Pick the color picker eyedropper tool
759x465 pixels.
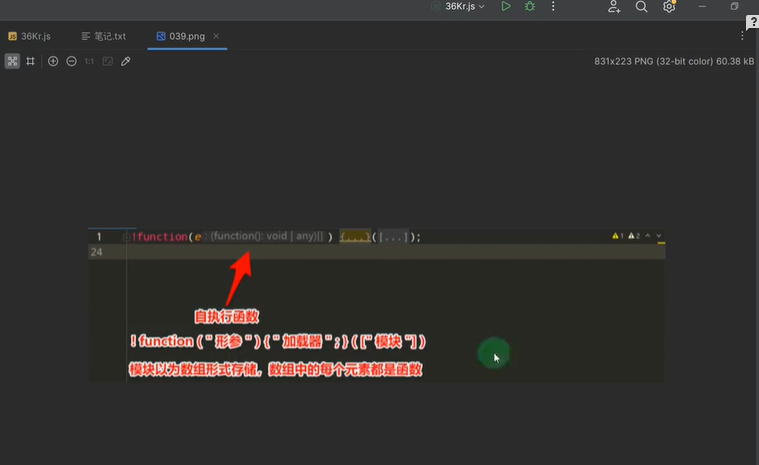coord(125,61)
